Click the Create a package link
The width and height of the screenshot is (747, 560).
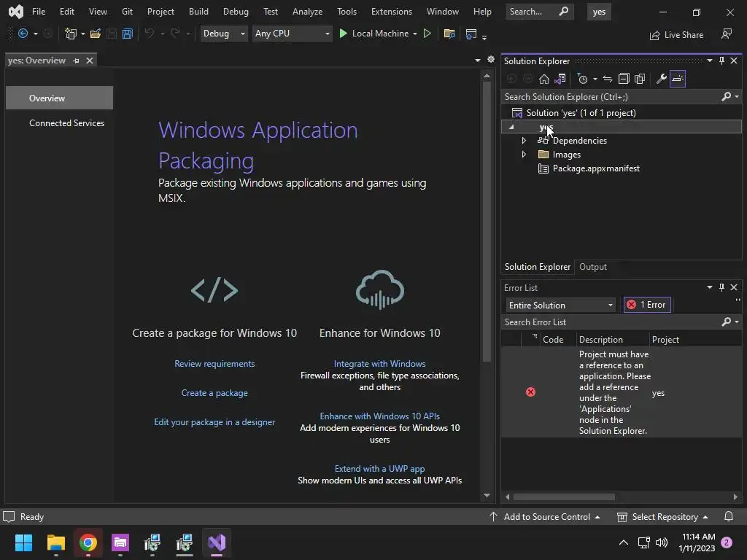(214, 393)
